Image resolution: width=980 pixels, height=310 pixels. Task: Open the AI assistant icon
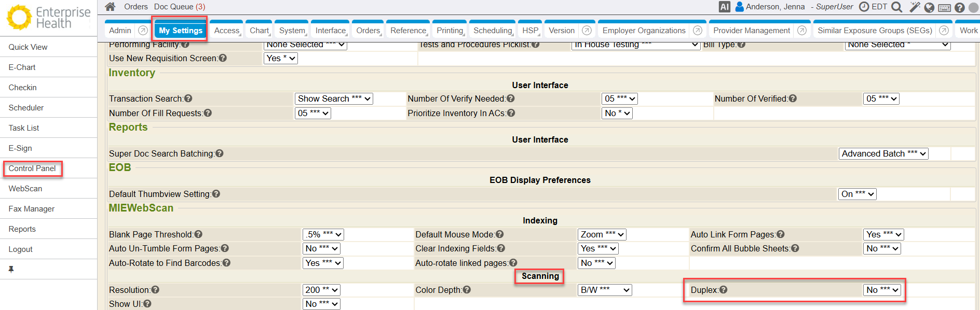click(x=724, y=7)
